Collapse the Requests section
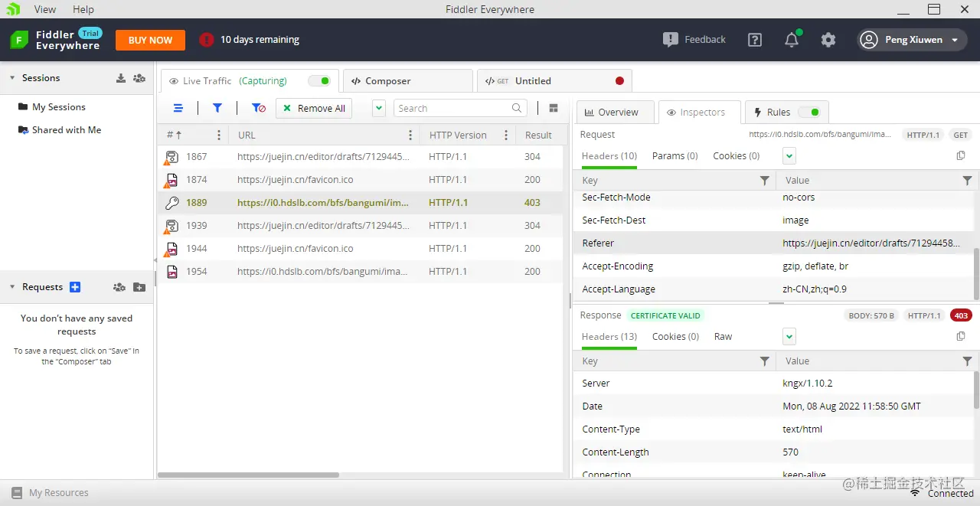This screenshot has width=980, height=506. pos(12,287)
